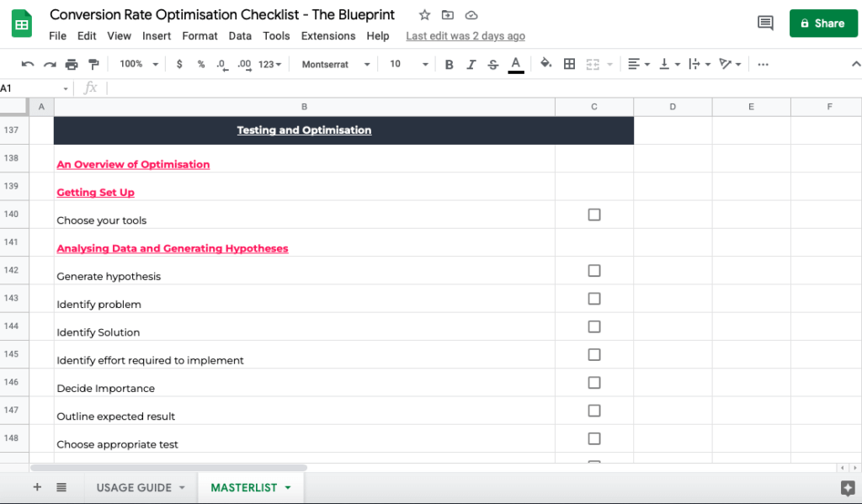Image resolution: width=862 pixels, height=504 pixels.
Task: Select the Paint format roller icon
Action: (x=94, y=64)
